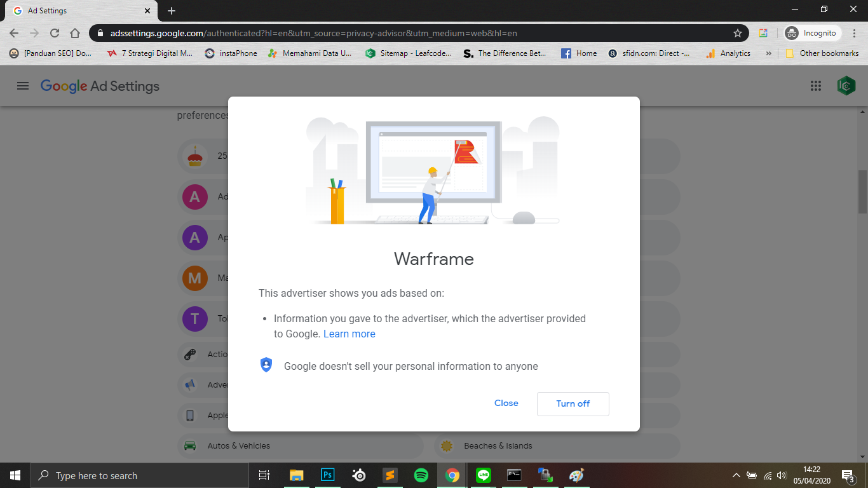The width and height of the screenshot is (868, 488).
Task: Show hidden system tray icons
Action: 736,475
